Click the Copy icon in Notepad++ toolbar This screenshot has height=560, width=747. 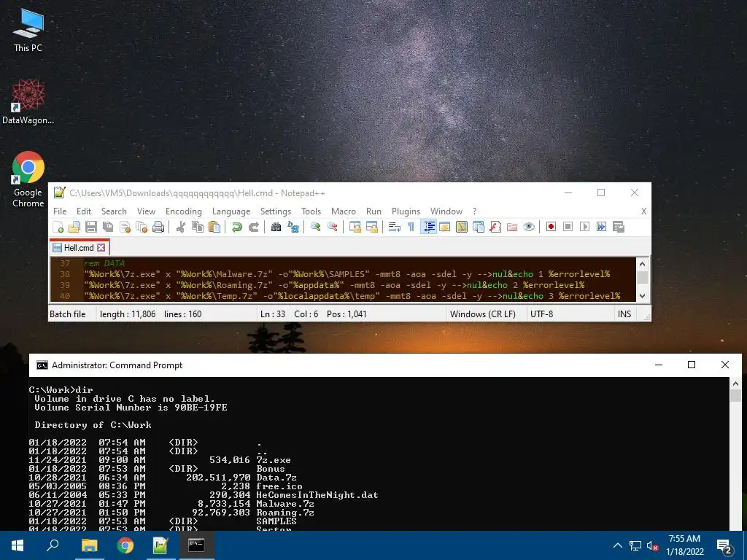197,227
